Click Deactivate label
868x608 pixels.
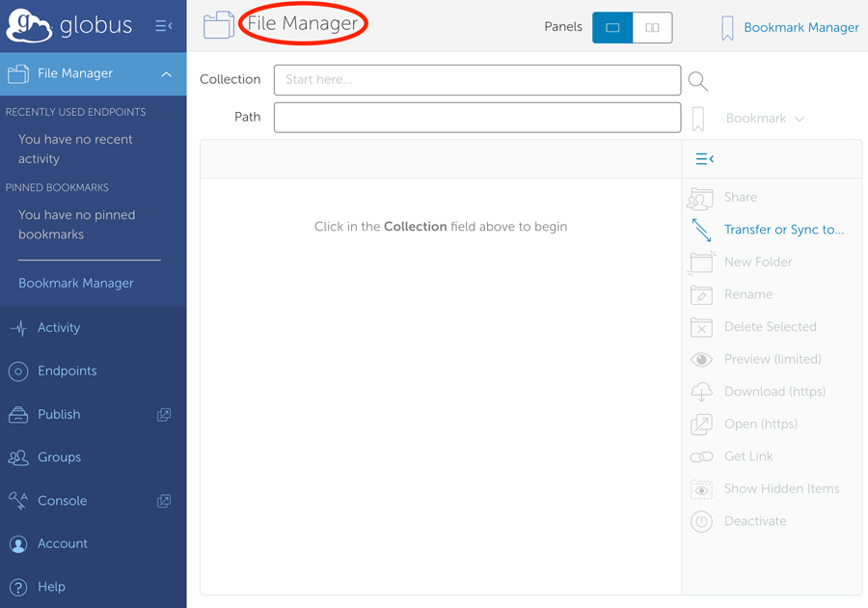click(755, 521)
